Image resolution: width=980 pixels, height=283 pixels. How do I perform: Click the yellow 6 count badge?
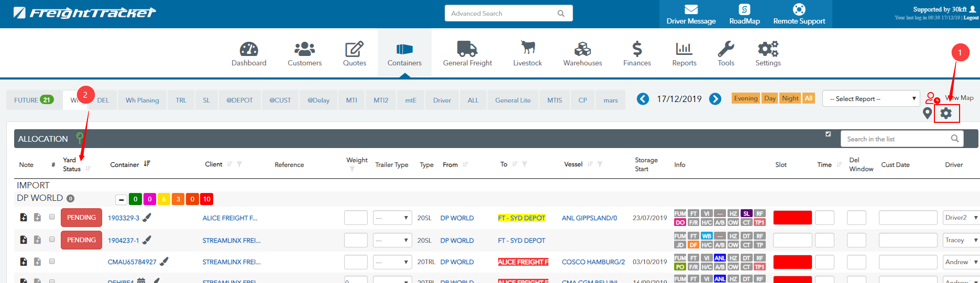click(164, 199)
